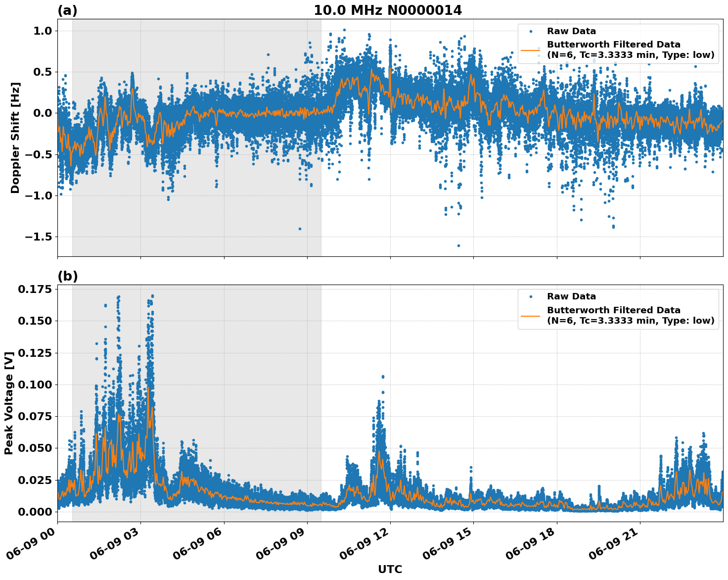Viewport: 728px width, 580px height.
Task: Select the title 10.0 MHz N0000014
Action: pos(390,10)
